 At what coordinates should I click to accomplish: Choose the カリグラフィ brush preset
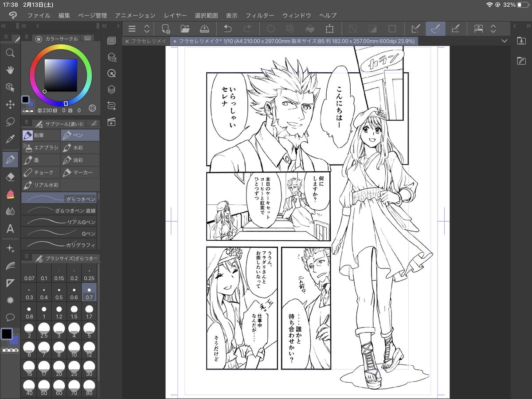point(60,244)
